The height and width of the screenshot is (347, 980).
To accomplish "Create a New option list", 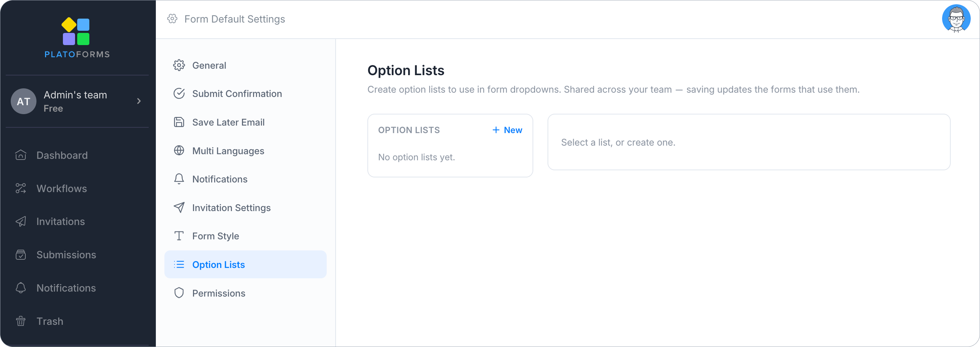I will coord(507,130).
